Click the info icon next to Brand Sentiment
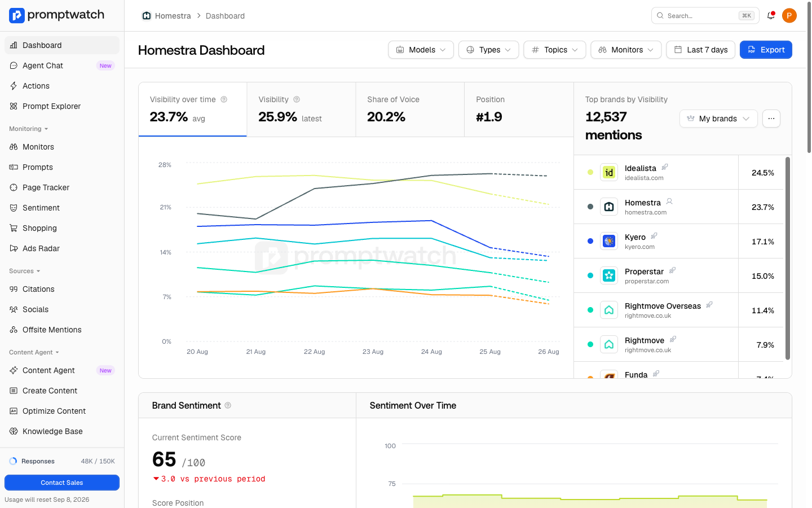Viewport: 812px width, 508px height. point(228,405)
